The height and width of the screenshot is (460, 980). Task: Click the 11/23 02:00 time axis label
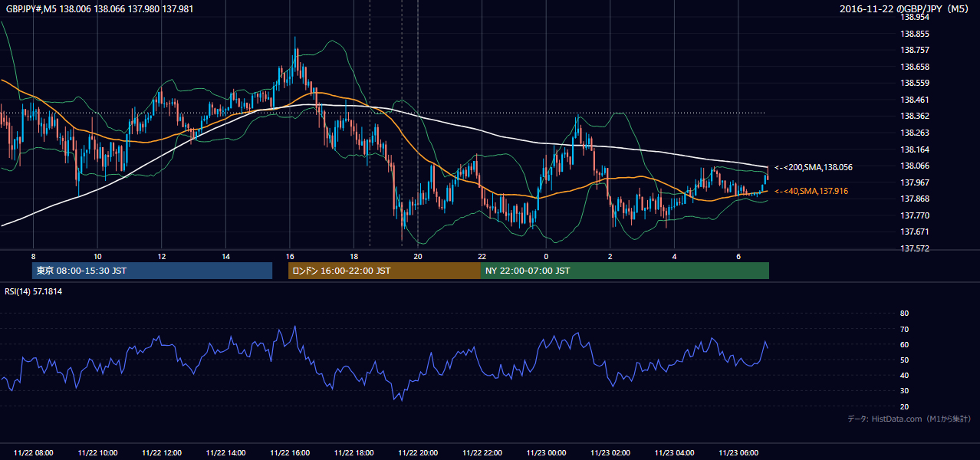pos(610,453)
